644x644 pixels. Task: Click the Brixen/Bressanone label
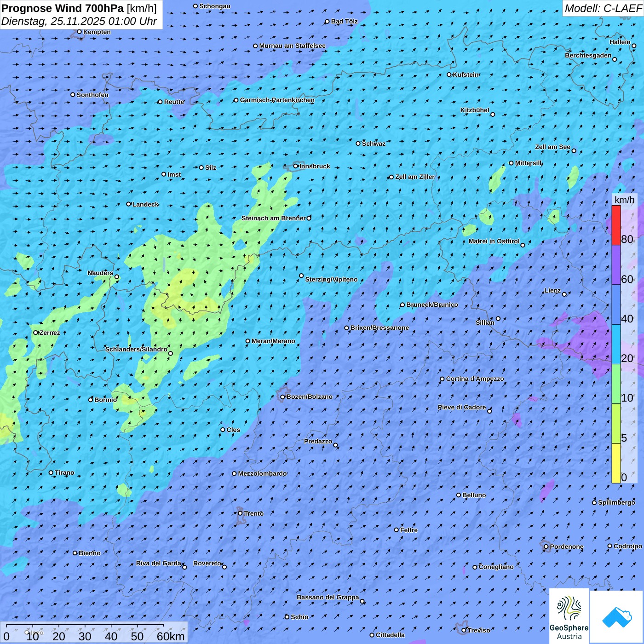point(379,328)
